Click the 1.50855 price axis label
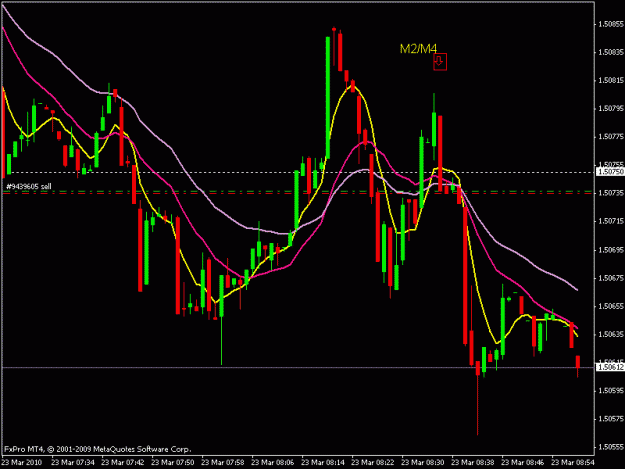 (x=611, y=24)
